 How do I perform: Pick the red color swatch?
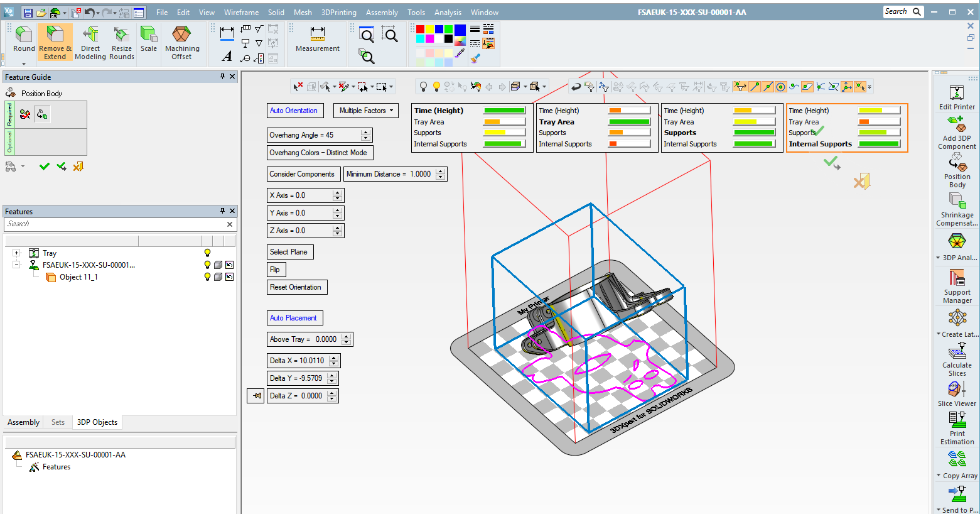(419, 29)
